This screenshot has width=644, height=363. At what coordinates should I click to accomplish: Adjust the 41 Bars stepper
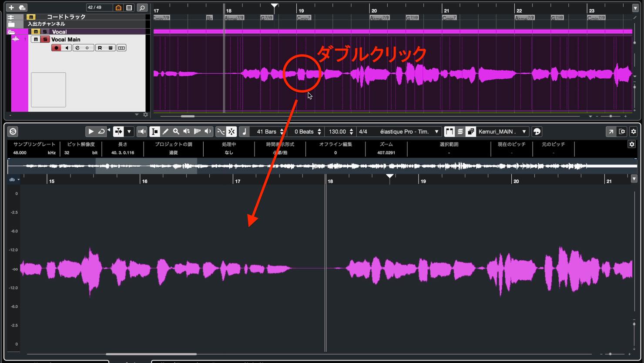click(x=282, y=131)
